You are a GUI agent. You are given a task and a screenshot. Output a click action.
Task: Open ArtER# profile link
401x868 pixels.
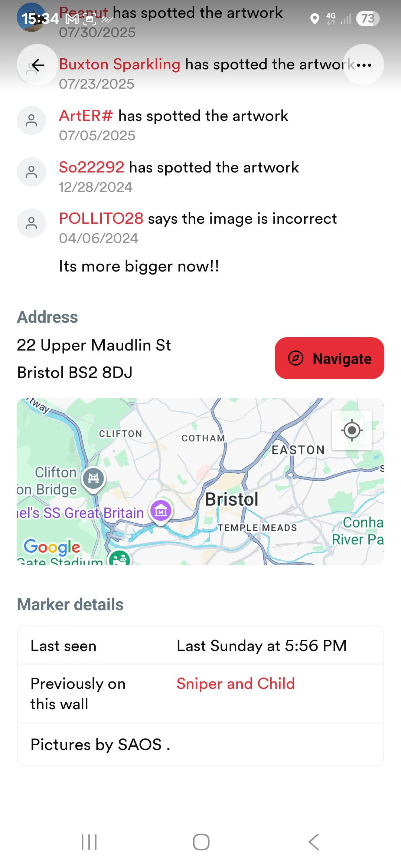(x=86, y=116)
